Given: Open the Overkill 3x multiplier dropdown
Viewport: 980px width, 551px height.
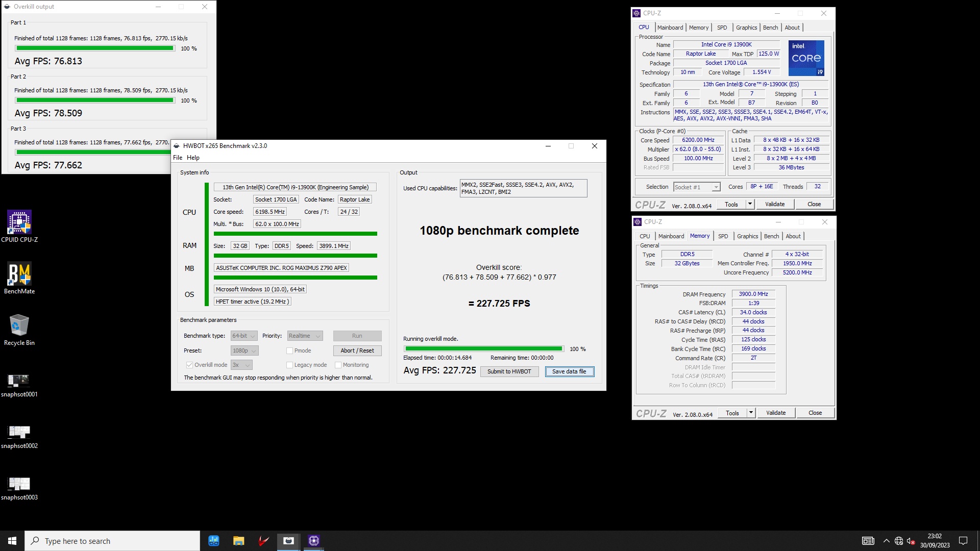Looking at the screenshot, I should [241, 365].
